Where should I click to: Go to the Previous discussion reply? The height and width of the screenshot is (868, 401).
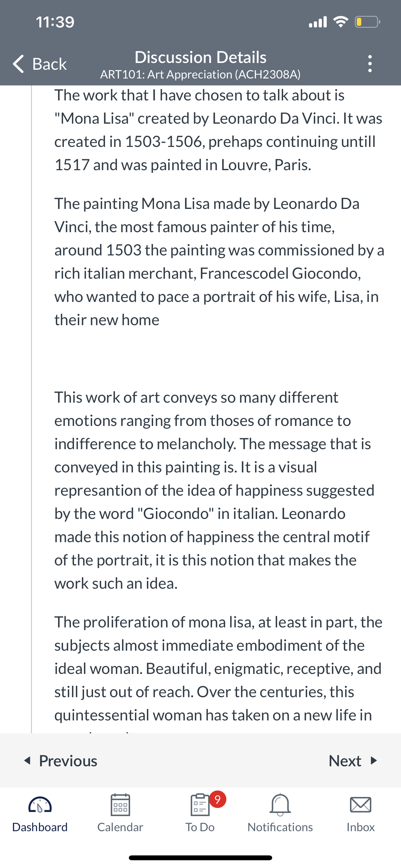click(x=61, y=760)
